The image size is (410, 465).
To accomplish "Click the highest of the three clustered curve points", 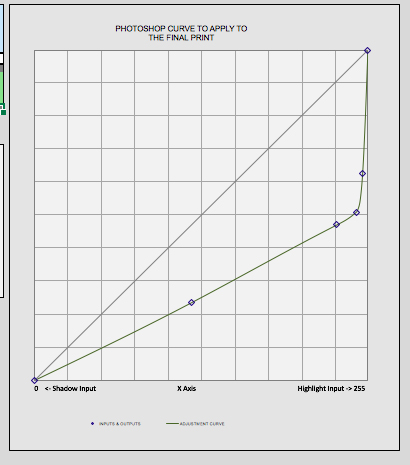I will 362,173.
